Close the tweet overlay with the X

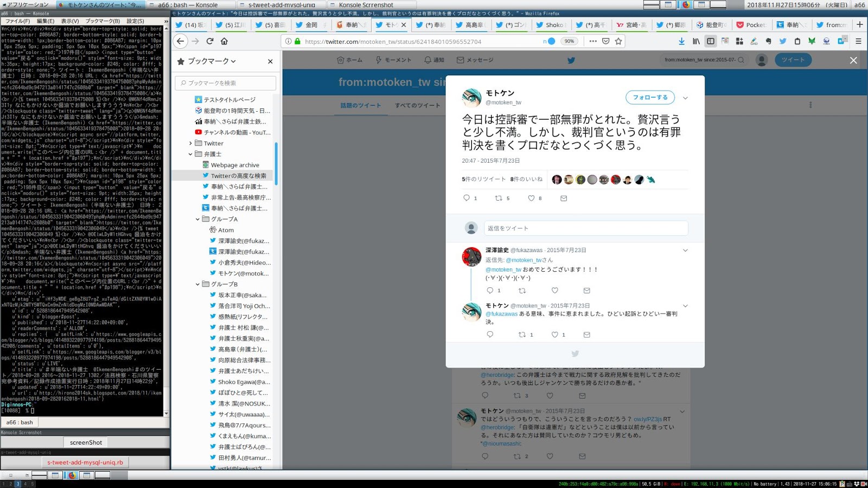(x=853, y=60)
